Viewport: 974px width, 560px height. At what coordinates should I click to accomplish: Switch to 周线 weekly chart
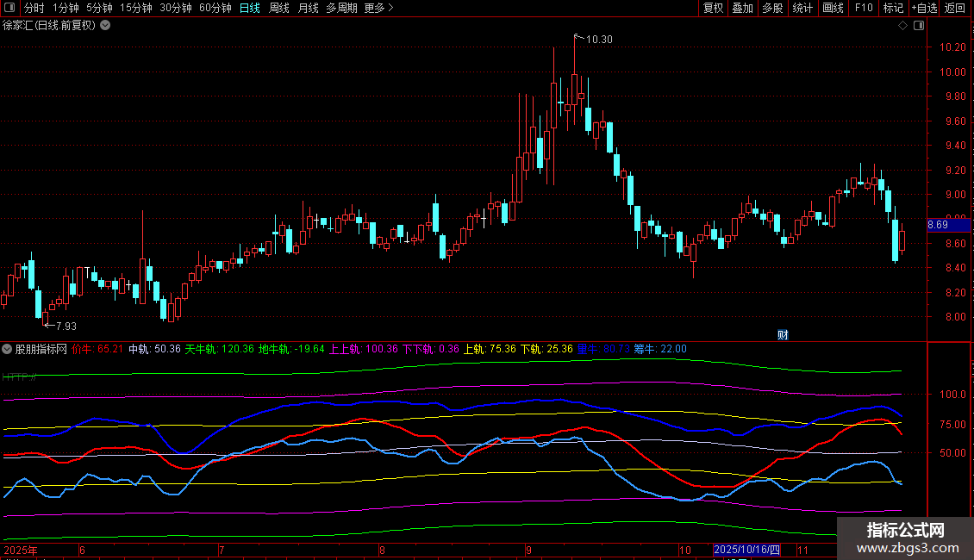pos(279,9)
